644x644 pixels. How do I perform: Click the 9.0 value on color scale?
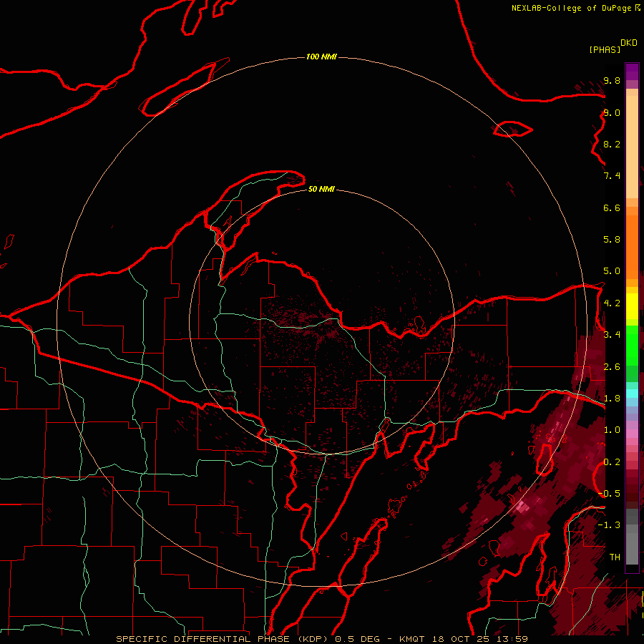click(x=612, y=112)
